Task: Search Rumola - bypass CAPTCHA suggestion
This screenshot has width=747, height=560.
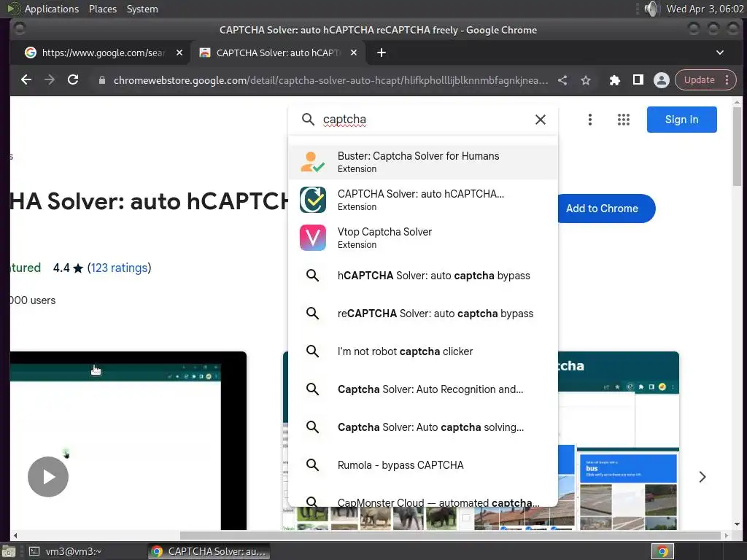Action: (x=423, y=464)
